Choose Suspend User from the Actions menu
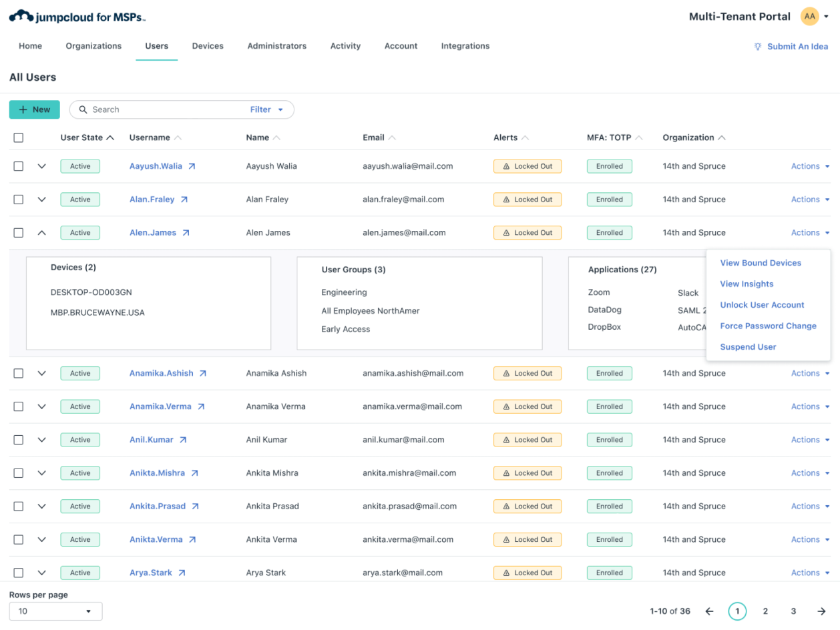Image resolution: width=840 pixels, height=630 pixels. pos(748,346)
